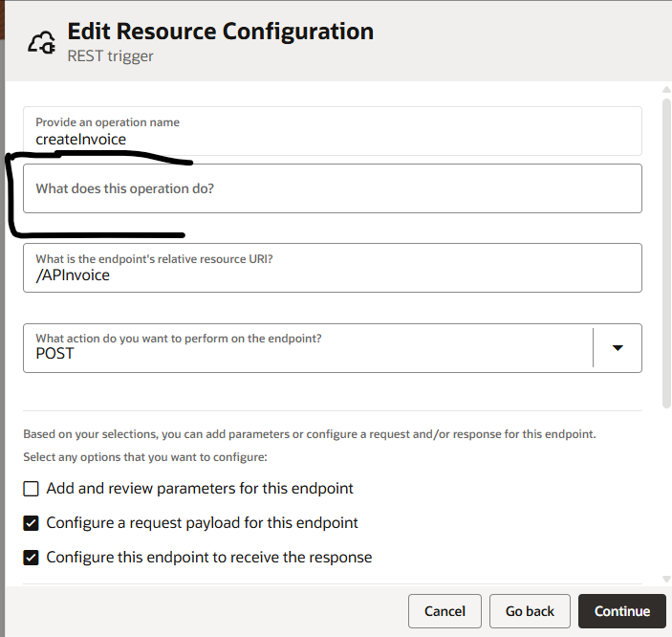Click the 'Add and review parameters' label text
Screen dimensions: 672x637
(200, 489)
